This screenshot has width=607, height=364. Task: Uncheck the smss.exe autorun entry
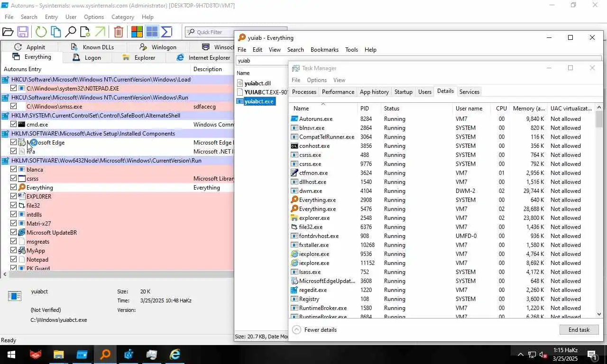14,106
